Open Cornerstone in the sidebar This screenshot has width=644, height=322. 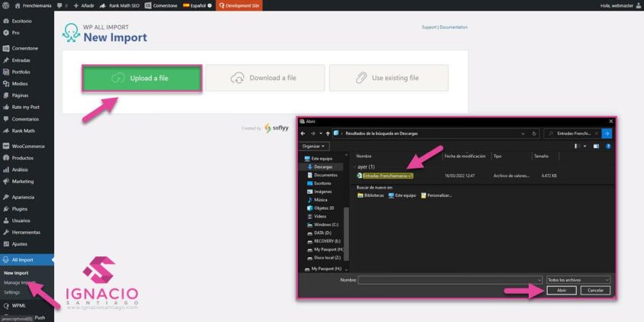click(x=27, y=48)
